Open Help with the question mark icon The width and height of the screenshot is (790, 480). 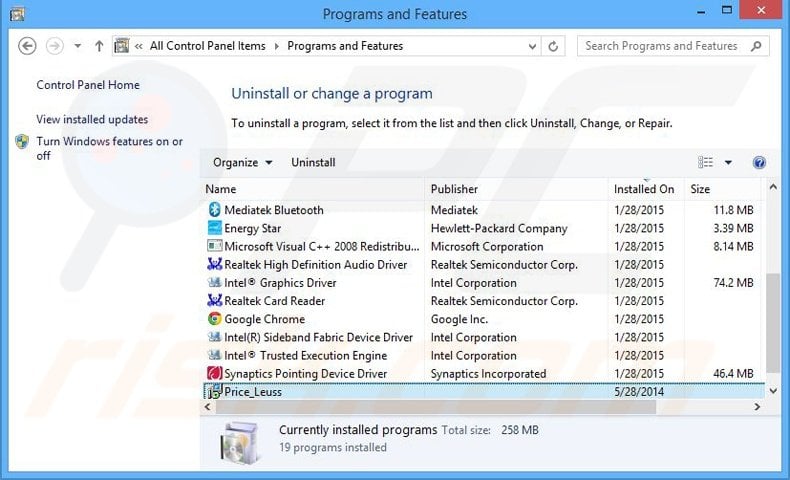pos(759,163)
